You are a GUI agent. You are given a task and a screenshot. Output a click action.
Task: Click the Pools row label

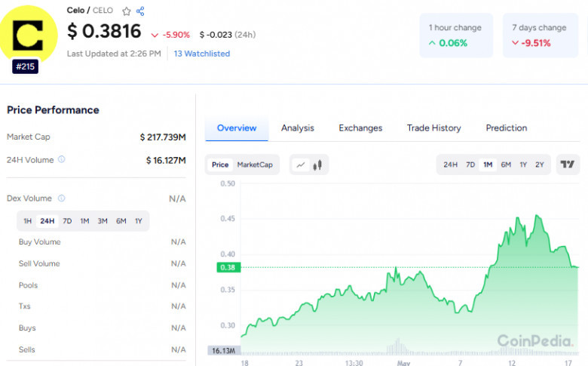point(28,285)
